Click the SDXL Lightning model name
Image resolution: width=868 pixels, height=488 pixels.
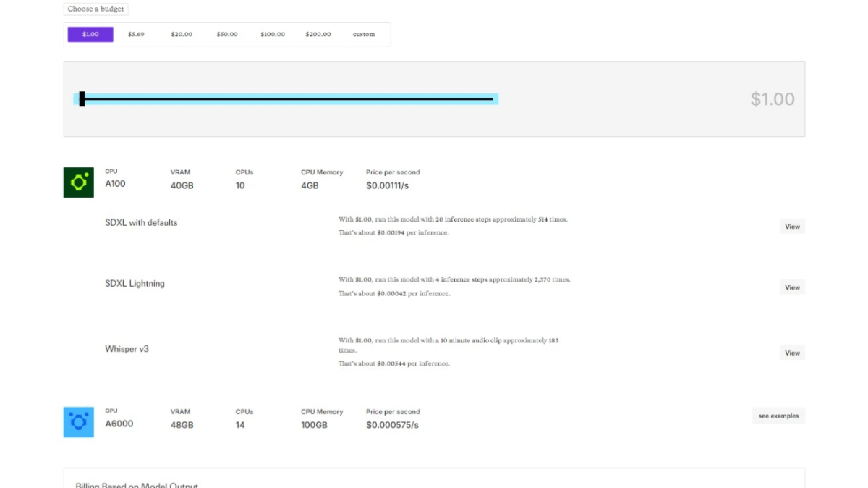[x=135, y=284]
